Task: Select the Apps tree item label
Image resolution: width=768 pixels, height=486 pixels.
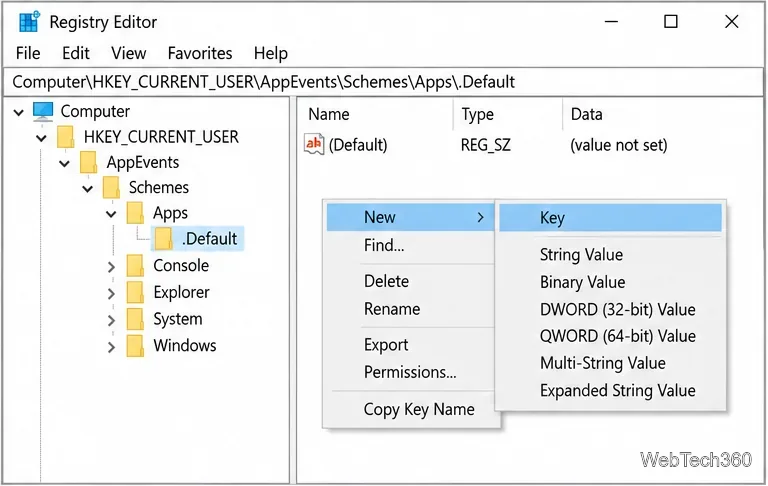Action: [170, 213]
